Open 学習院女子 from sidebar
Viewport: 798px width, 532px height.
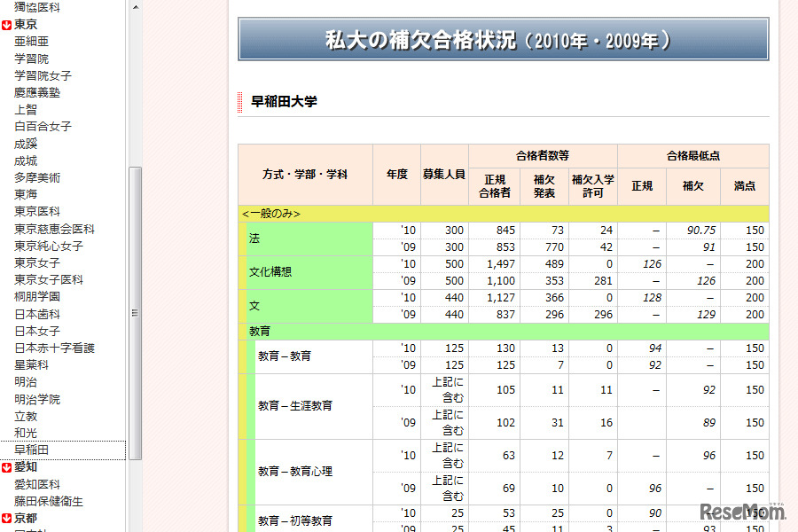(x=43, y=76)
